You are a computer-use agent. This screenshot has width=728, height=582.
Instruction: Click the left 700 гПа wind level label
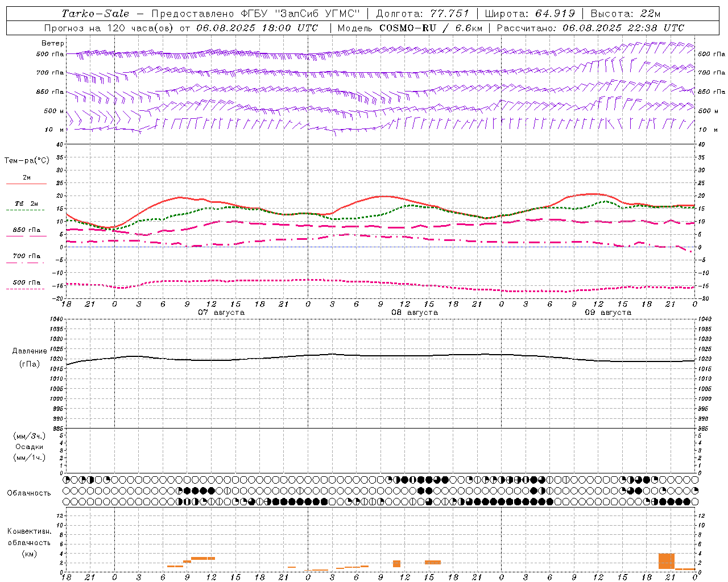[x=50, y=73]
